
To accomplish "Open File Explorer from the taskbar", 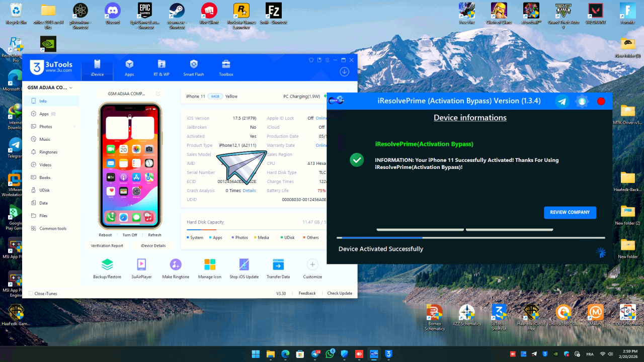I will tap(270, 354).
